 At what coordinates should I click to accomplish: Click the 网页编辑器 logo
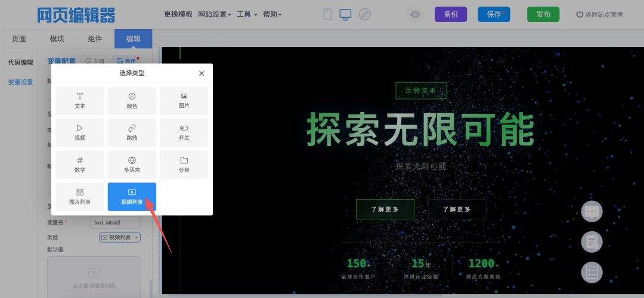[x=76, y=15]
